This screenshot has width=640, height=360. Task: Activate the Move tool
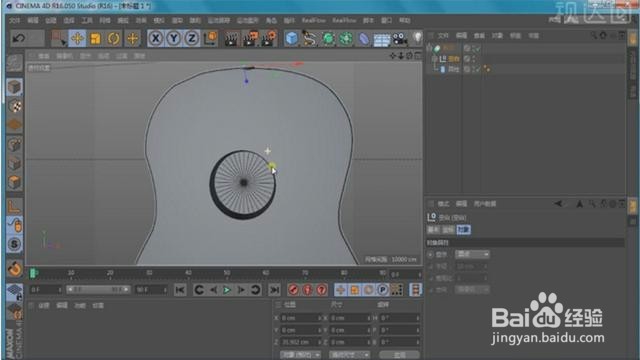[77, 38]
